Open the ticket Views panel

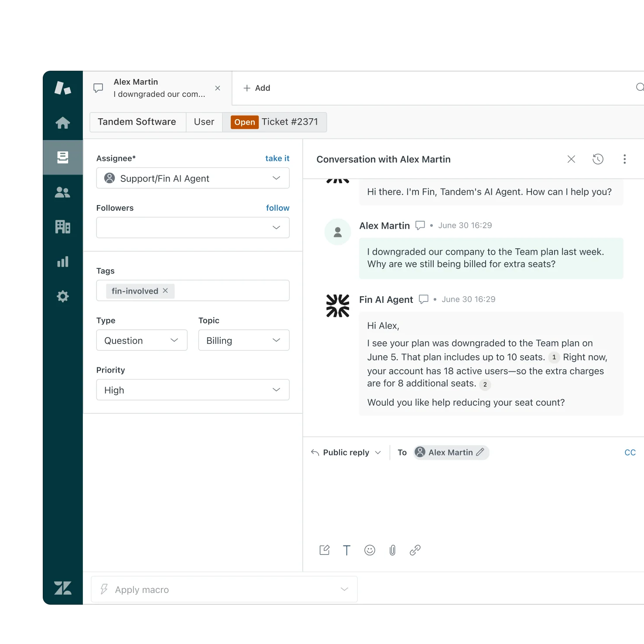click(62, 158)
